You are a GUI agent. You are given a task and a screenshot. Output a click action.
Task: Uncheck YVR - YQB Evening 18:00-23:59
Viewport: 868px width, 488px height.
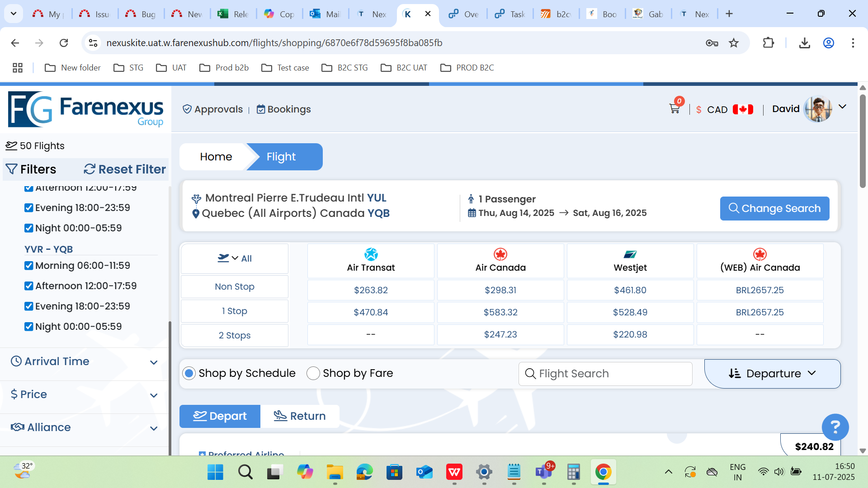click(29, 306)
